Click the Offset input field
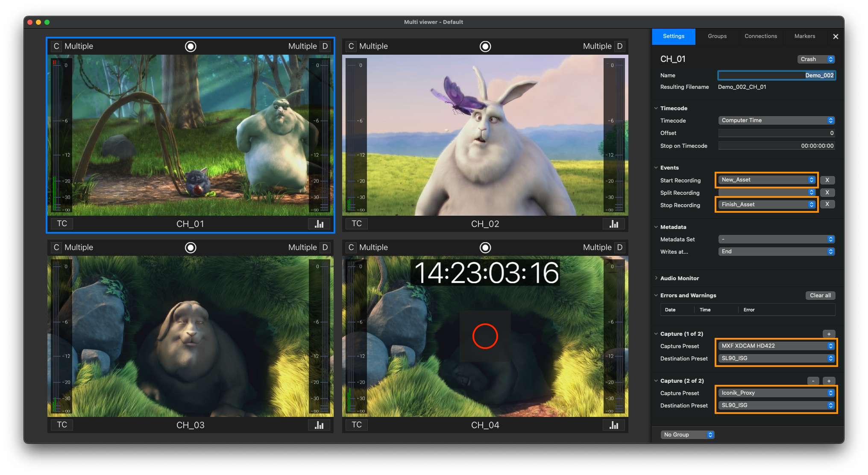The width and height of the screenshot is (868, 475). [777, 133]
